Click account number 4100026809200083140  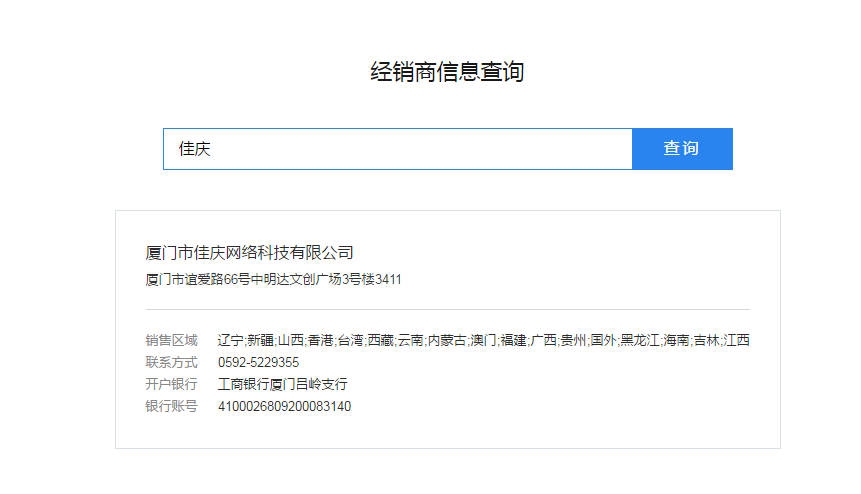[284, 406]
